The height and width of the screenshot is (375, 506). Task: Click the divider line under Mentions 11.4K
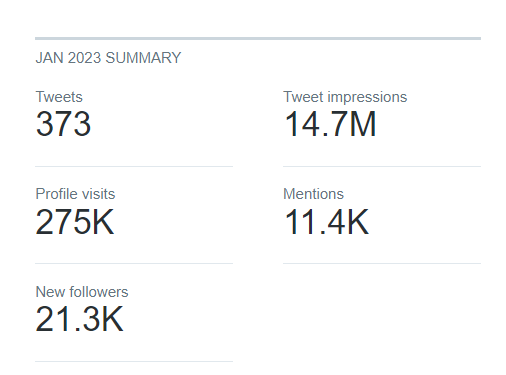click(x=382, y=263)
